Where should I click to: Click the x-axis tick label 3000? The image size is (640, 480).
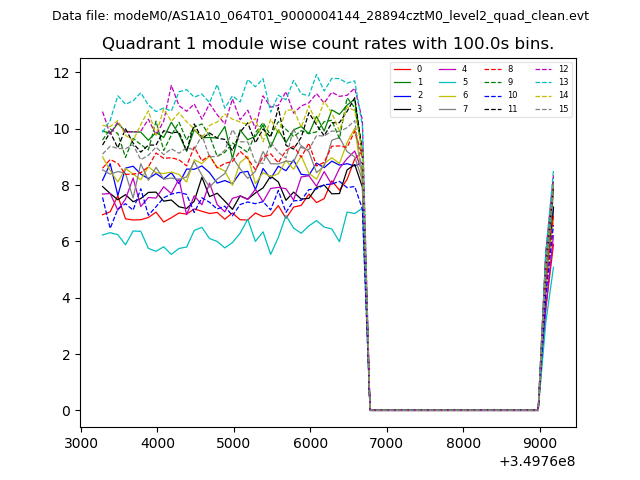[81, 443]
